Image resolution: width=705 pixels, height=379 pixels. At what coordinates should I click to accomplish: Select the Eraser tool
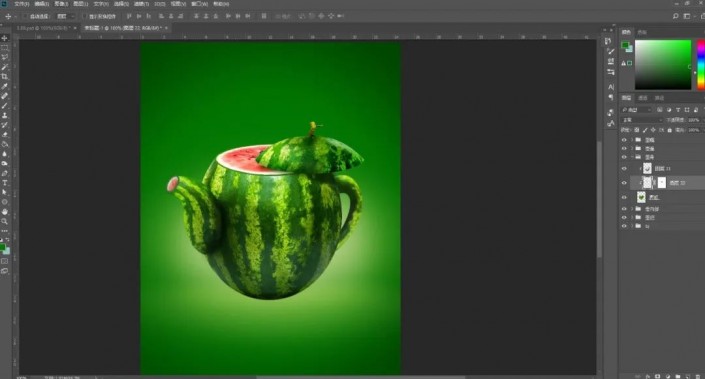[x=4, y=134]
